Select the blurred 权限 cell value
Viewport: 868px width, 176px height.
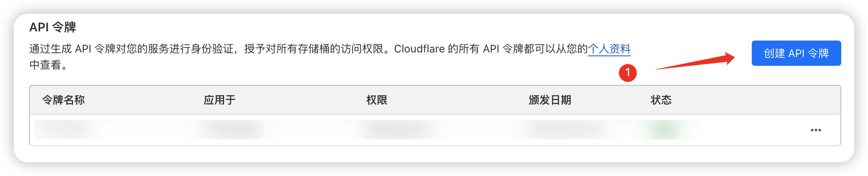398,130
